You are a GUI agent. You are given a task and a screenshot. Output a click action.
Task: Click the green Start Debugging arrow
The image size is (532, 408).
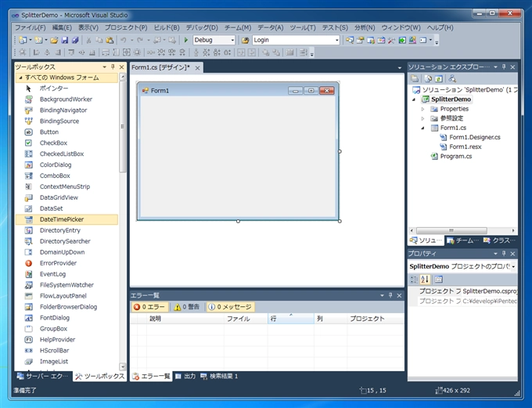(x=186, y=40)
